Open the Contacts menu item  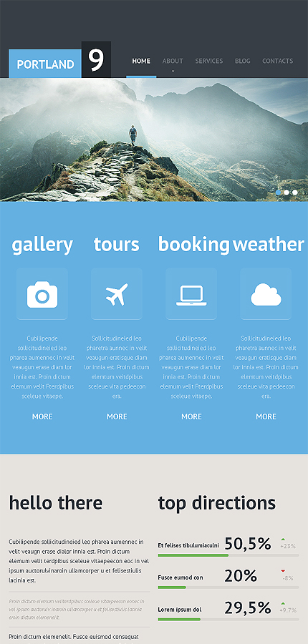click(x=278, y=61)
